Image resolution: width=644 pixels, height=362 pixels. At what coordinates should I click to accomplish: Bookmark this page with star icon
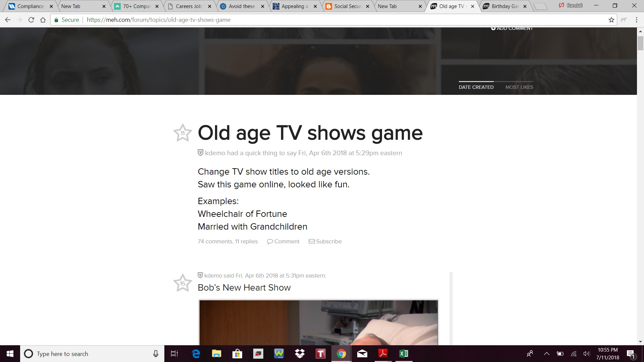[x=611, y=20]
